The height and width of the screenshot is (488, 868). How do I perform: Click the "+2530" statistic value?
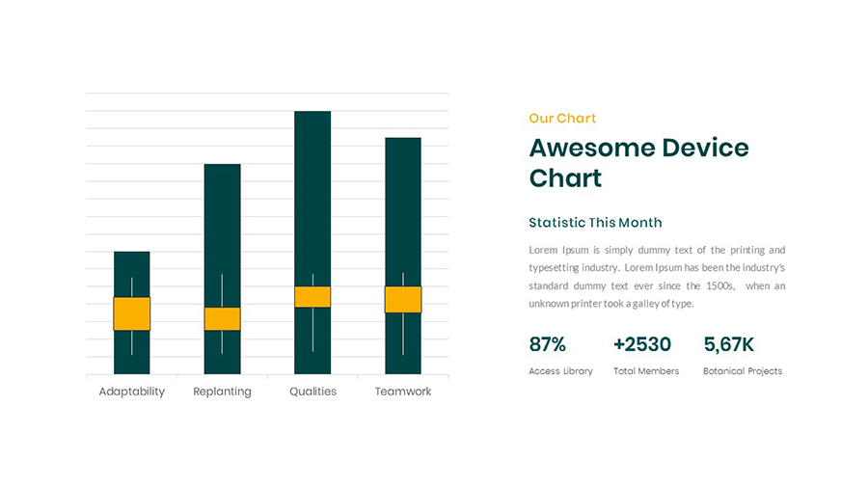pos(641,344)
